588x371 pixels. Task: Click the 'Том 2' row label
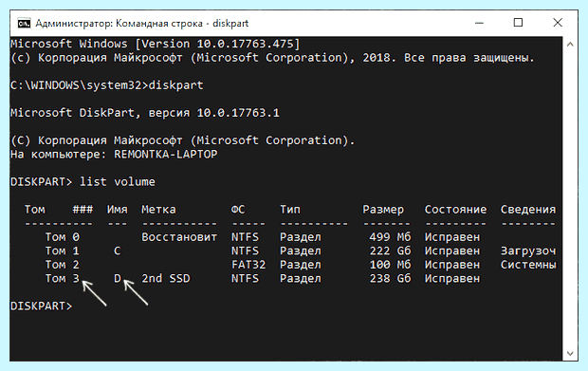tap(63, 265)
